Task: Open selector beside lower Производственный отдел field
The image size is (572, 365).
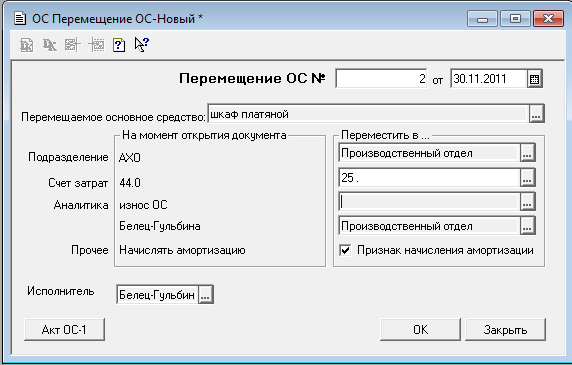Action: coord(527,226)
